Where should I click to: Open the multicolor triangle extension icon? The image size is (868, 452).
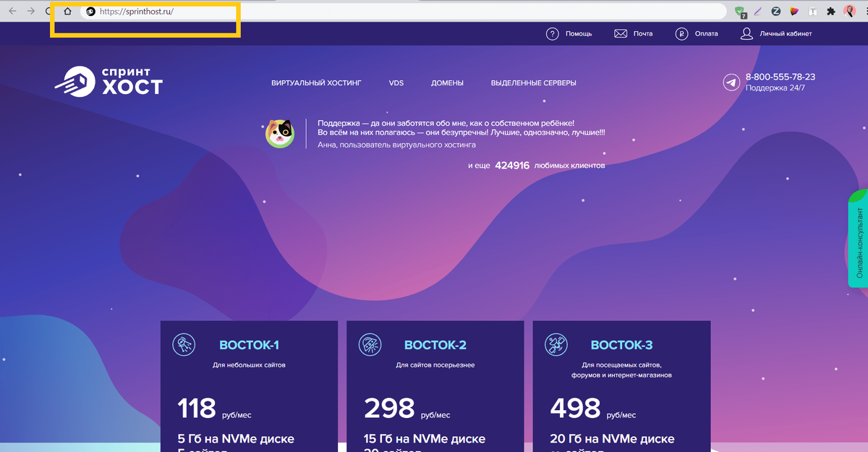coord(794,12)
